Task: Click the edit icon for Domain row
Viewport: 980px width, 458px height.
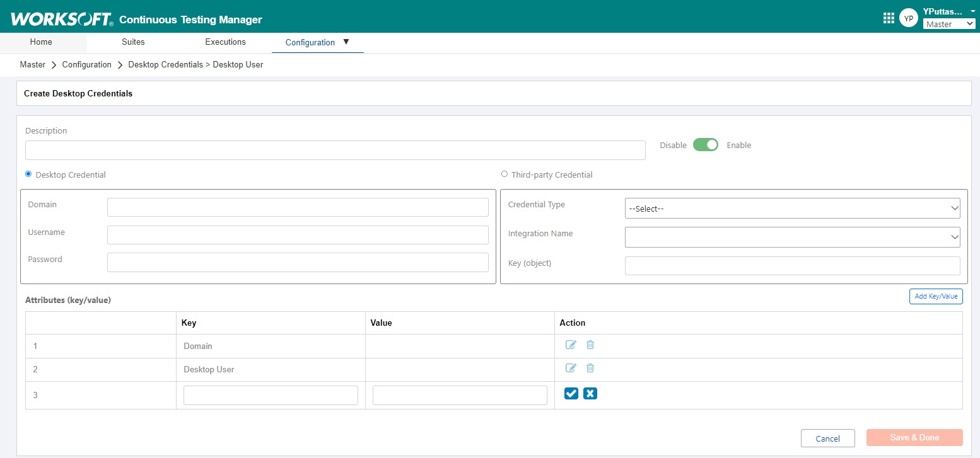Action: click(571, 345)
